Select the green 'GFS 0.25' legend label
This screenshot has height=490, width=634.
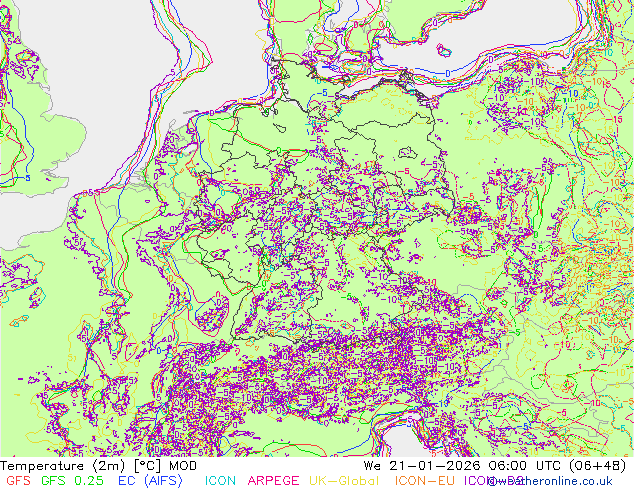point(72,481)
